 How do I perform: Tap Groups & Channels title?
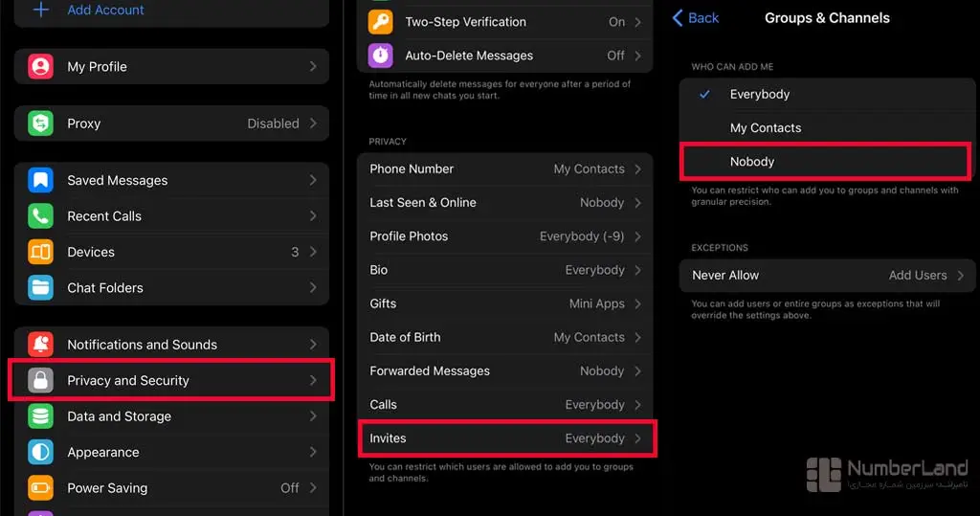(827, 17)
